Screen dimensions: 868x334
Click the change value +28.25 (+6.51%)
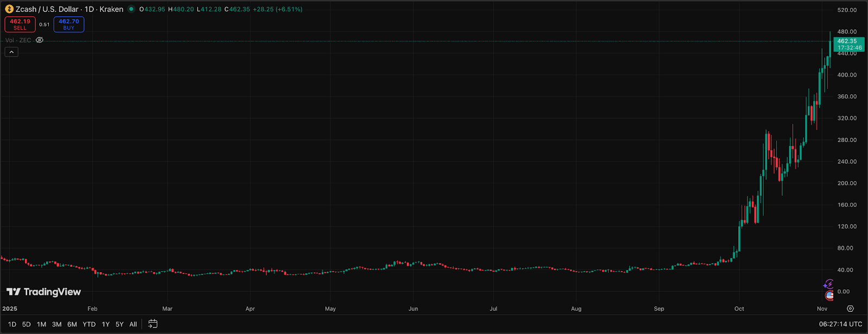tap(278, 9)
